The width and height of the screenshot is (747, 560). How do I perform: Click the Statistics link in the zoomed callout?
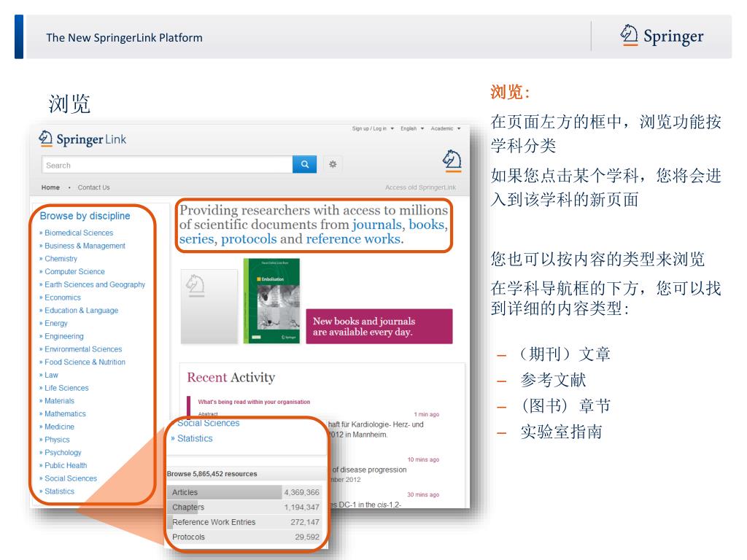pyautogui.click(x=195, y=438)
